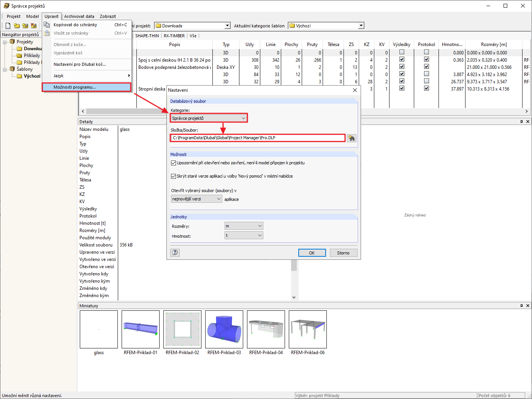Toggle the hide old application versions checkbox
Screen dimensions: 532x399
[174, 176]
